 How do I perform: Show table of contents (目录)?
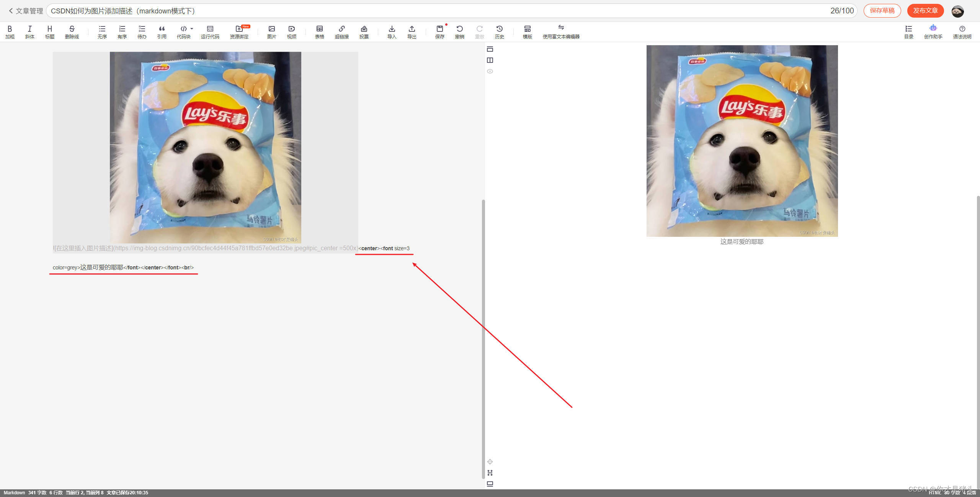click(909, 32)
